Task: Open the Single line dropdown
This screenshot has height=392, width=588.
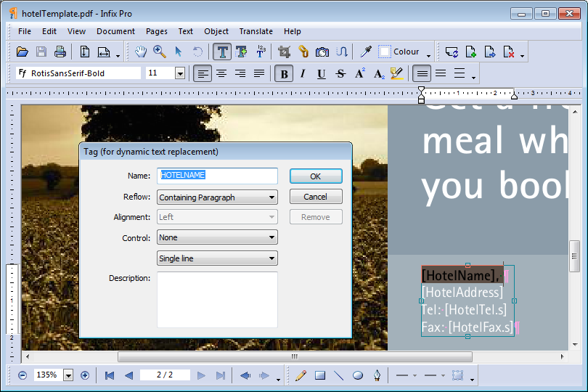Action: [x=217, y=258]
